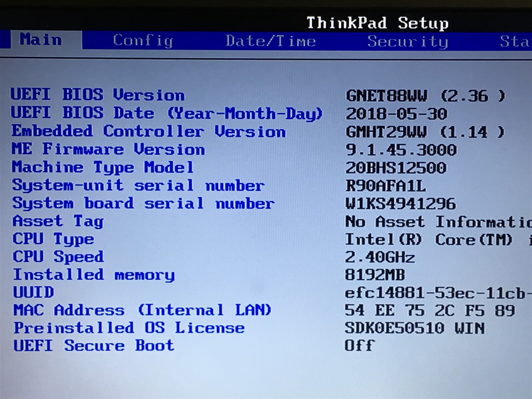532x399 pixels.
Task: Switch to the Config tab
Action: pos(143,41)
